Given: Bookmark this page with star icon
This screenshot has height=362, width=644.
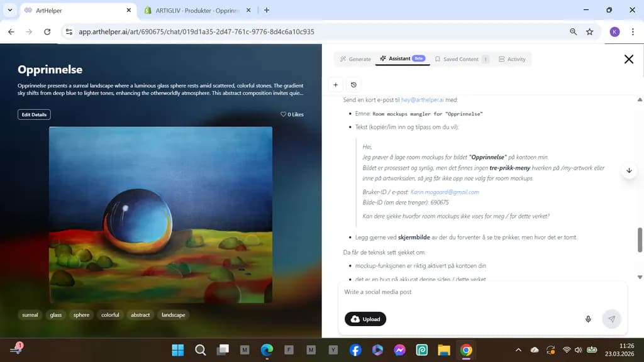Looking at the screenshot, I should pyautogui.click(x=590, y=31).
